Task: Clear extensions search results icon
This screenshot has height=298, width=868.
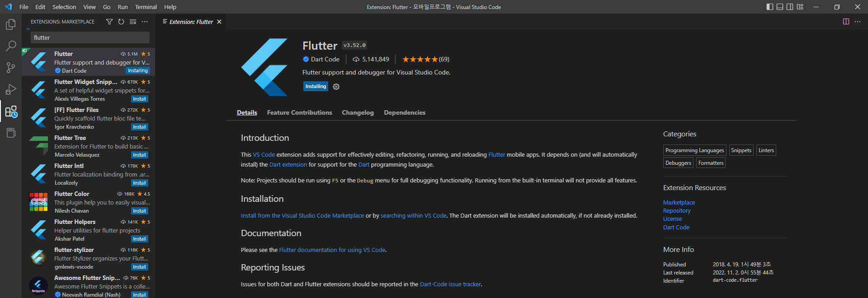Action: click(x=133, y=22)
